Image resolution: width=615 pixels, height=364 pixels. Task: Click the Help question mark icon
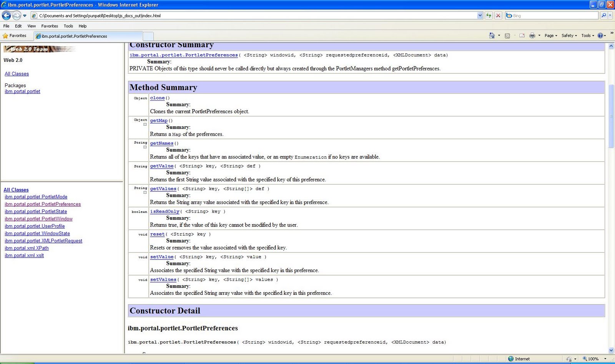pos(600,36)
